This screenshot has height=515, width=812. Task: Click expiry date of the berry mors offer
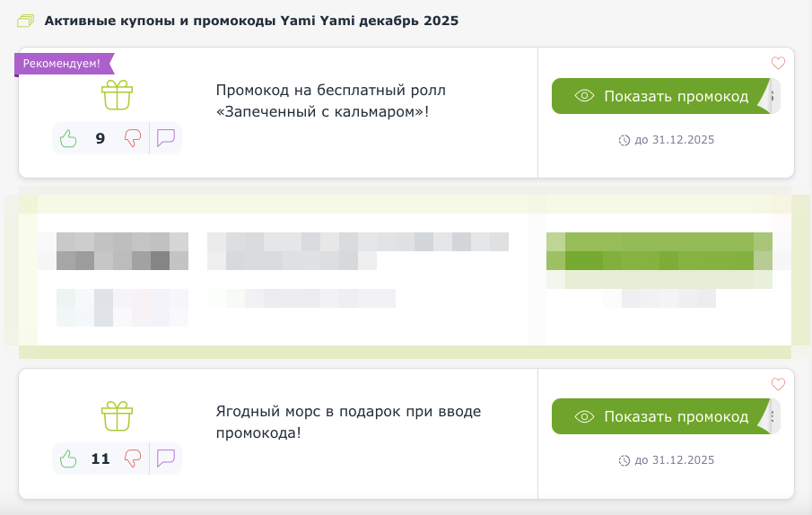pyautogui.click(x=674, y=460)
